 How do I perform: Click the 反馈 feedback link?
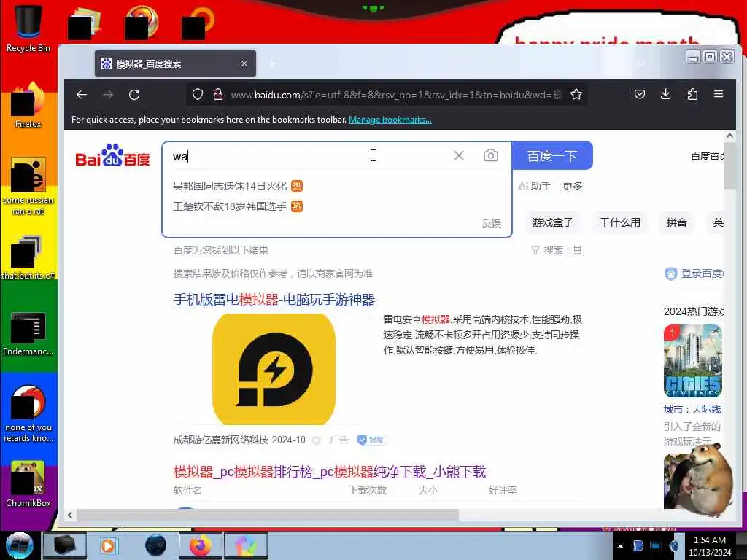[x=492, y=223]
